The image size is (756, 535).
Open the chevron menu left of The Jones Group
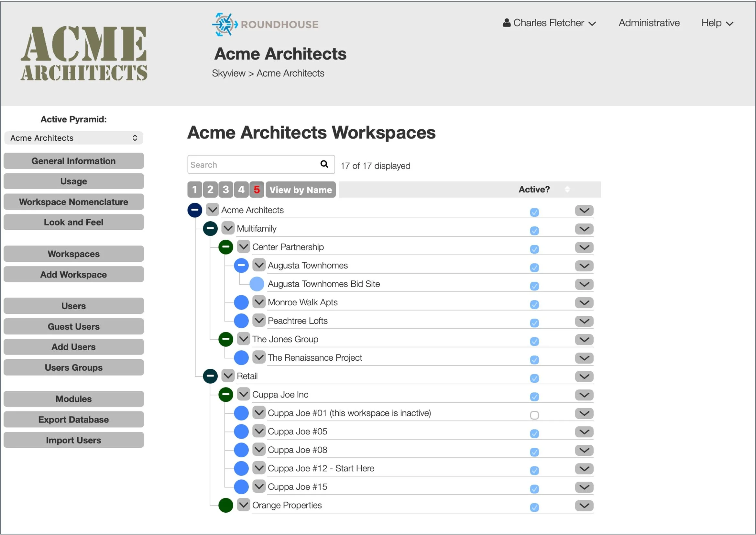click(x=244, y=339)
